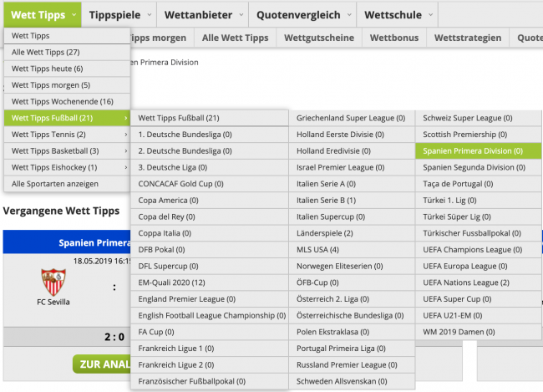Screen dimensions: 543x392
Task: Switch to Wettgutscheine tab
Action: point(317,38)
